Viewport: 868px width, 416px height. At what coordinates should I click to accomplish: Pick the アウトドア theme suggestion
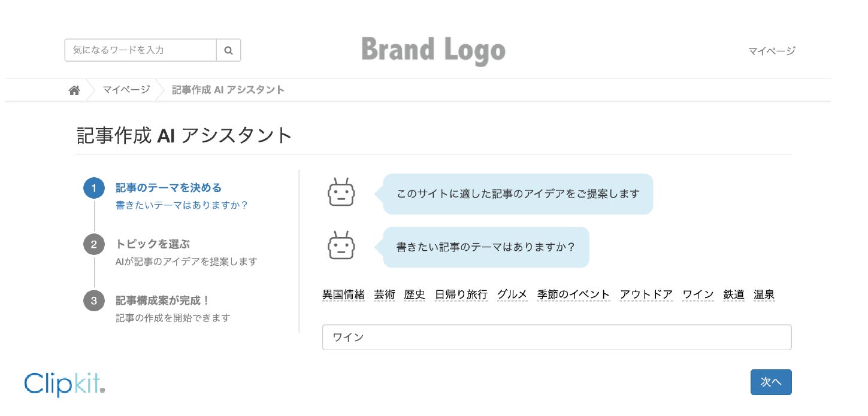click(x=646, y=294)
